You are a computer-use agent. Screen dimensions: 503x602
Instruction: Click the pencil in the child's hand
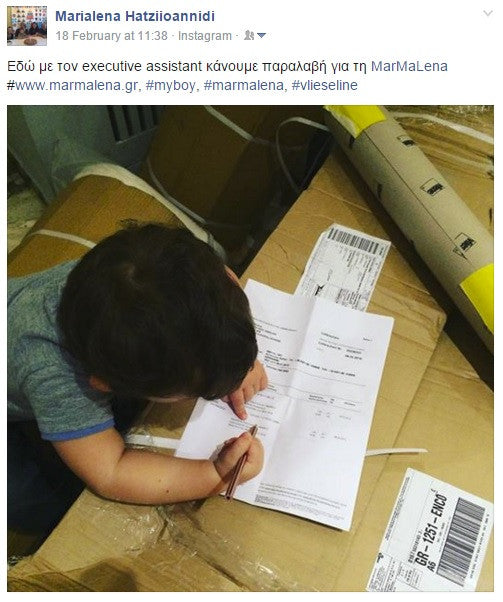pos(241,462)
